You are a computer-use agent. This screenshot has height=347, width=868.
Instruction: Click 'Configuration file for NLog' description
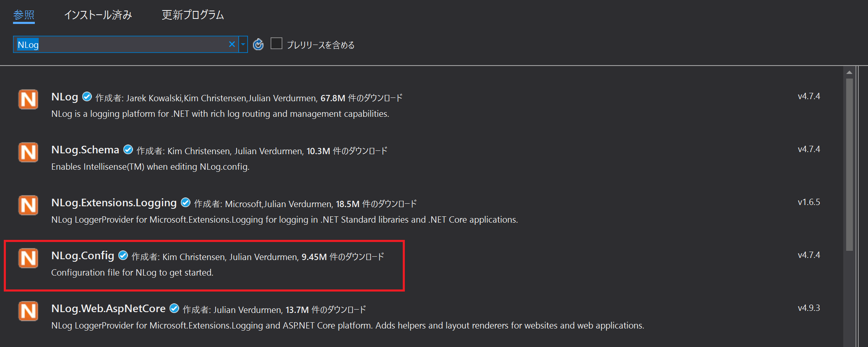click(132, 273)
